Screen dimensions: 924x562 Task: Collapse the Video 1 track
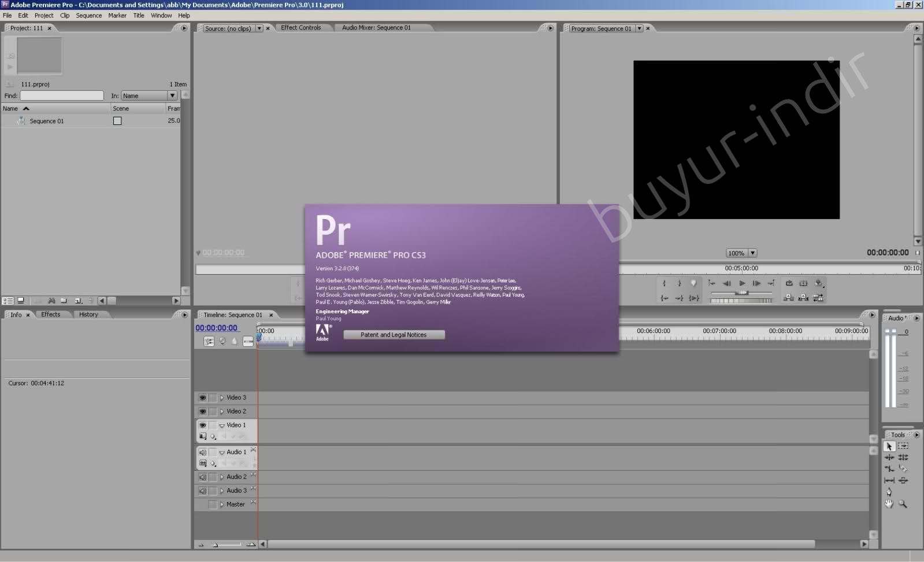tap(222, 426)
